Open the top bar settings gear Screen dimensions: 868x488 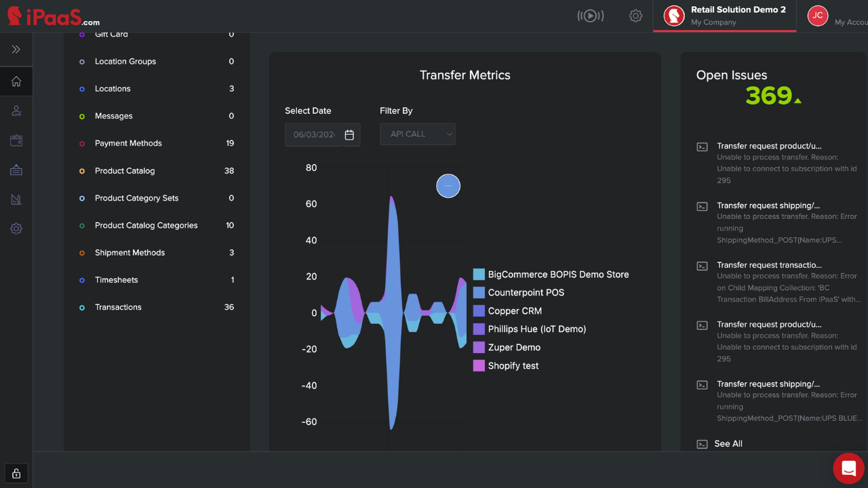[635, 16]
